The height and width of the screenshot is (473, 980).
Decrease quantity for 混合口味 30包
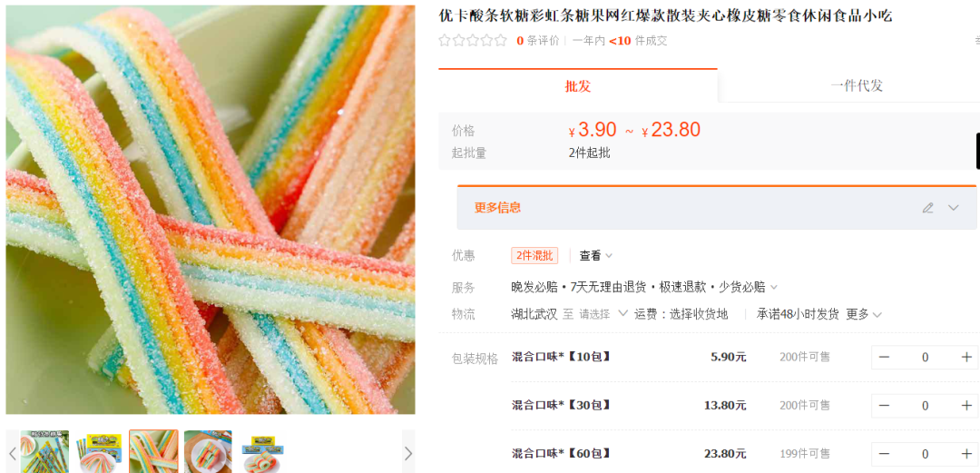(884, 406)
